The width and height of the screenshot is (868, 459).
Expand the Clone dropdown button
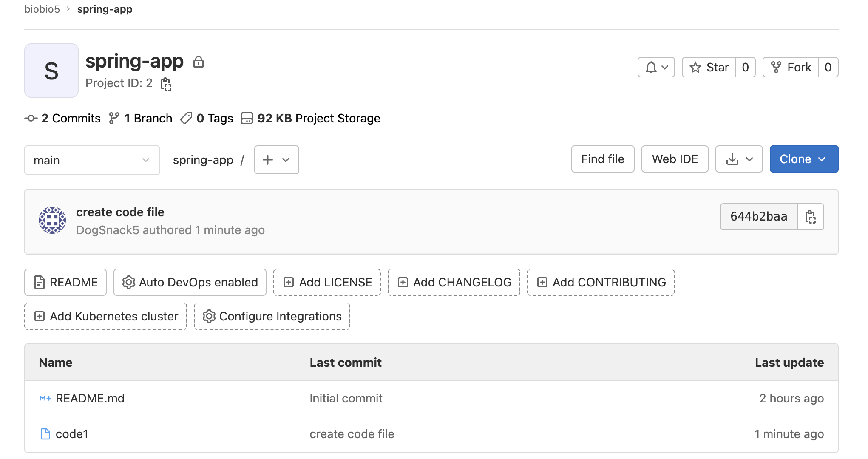pos(803,159)
